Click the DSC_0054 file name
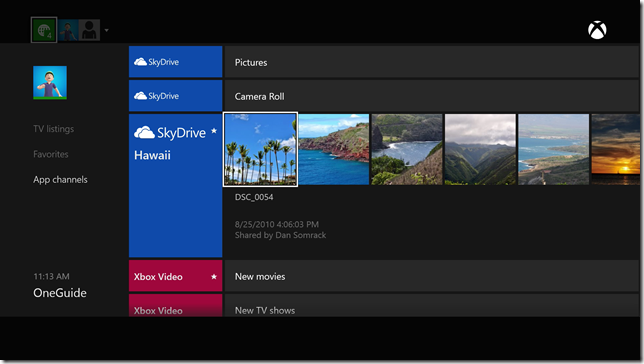Screen dimensions: 644x364 (x=254, y=197)
